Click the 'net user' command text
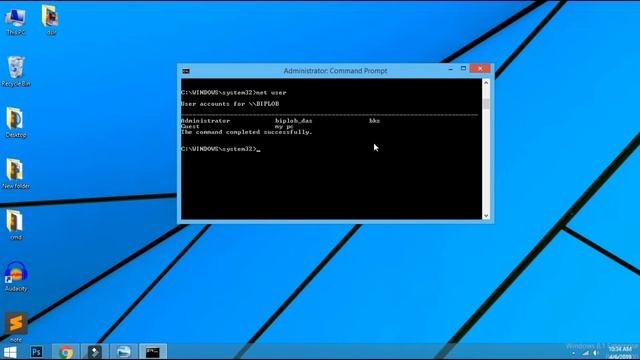 coord(271,93)
